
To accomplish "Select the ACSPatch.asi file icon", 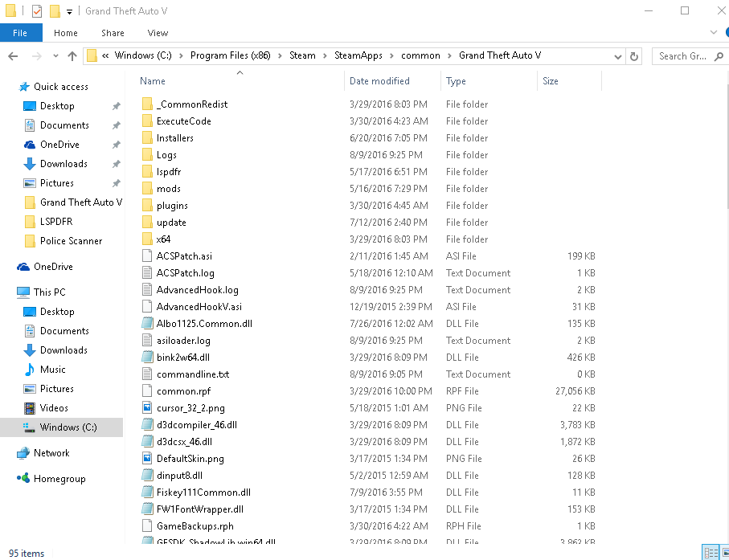I will (x=147, y=255).
